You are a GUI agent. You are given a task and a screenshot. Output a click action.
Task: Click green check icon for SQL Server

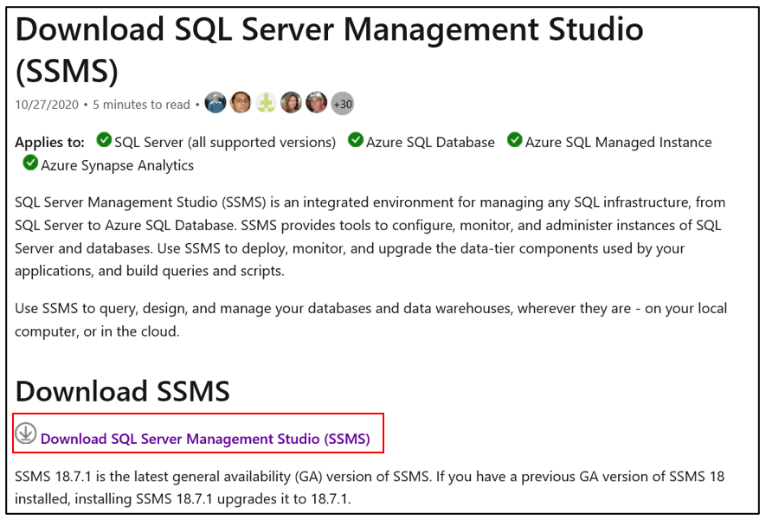[104, 140]
